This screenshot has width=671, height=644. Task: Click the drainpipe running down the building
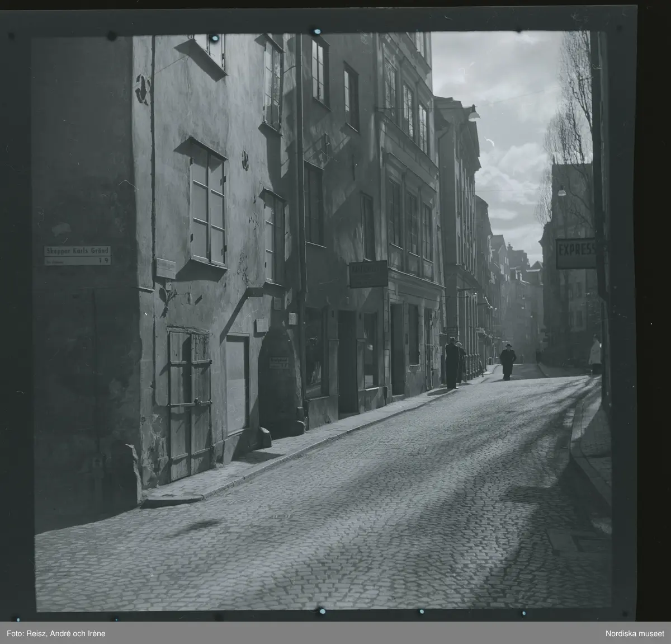[x=301, y=224]
